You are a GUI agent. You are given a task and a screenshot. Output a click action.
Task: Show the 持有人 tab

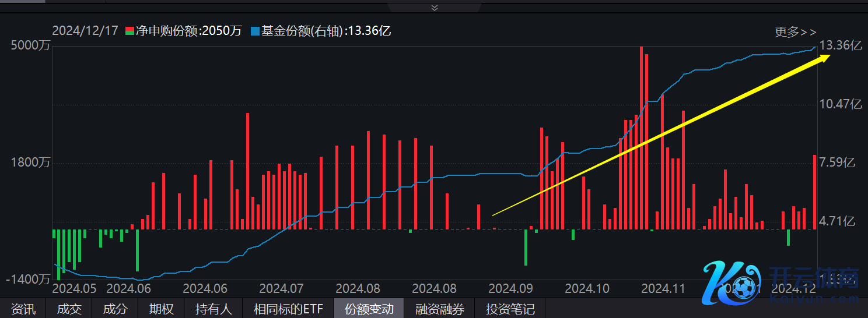(x=213, y=309)
